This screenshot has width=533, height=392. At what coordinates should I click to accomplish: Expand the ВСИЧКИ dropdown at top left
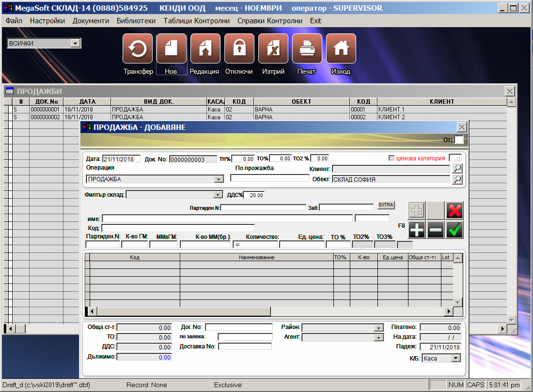pos(75,44)
